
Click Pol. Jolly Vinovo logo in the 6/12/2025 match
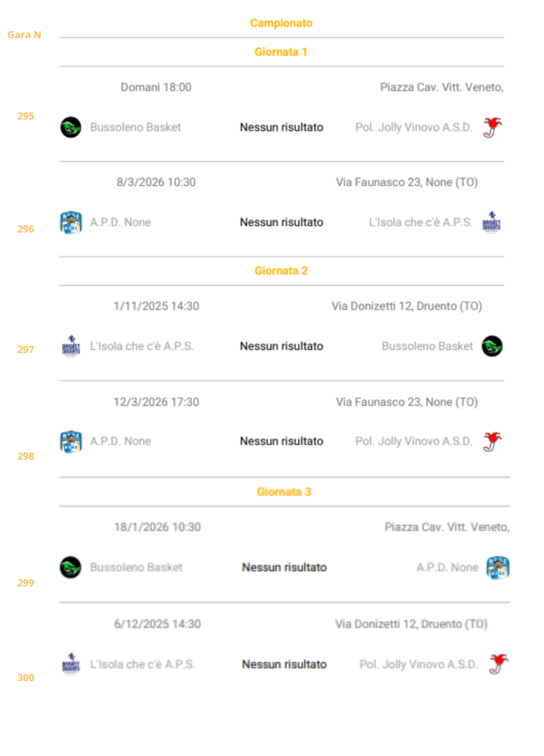tap(498, 664)
